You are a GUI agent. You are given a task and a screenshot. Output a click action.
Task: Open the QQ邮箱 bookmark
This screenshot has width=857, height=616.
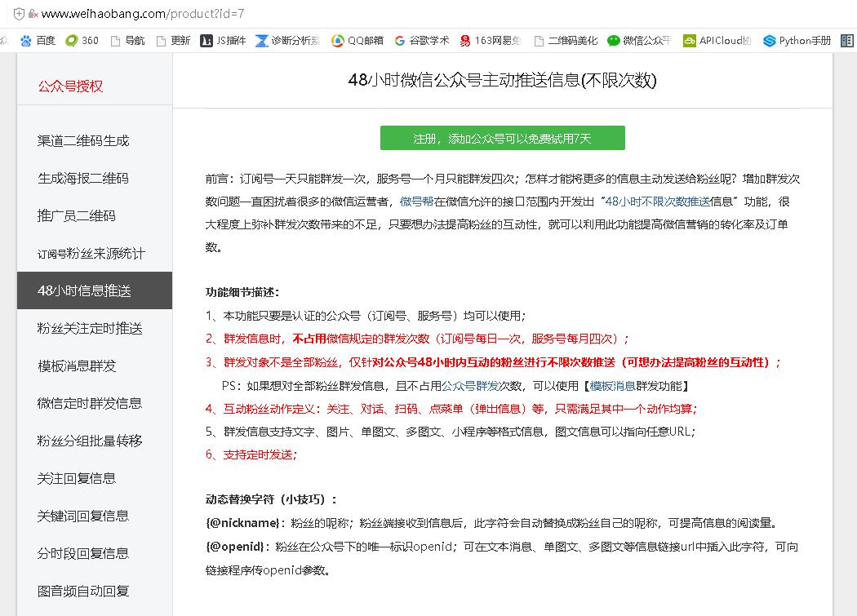(x=357, y=41)
